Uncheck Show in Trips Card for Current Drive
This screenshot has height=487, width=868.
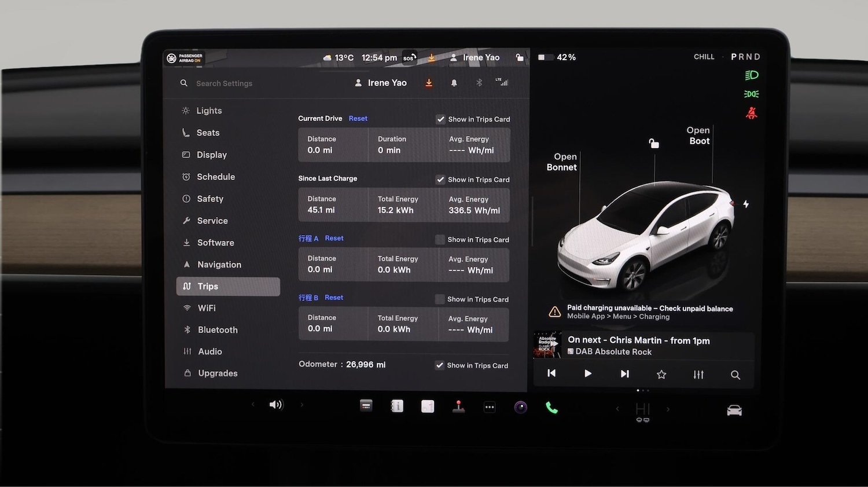[441, 119]
